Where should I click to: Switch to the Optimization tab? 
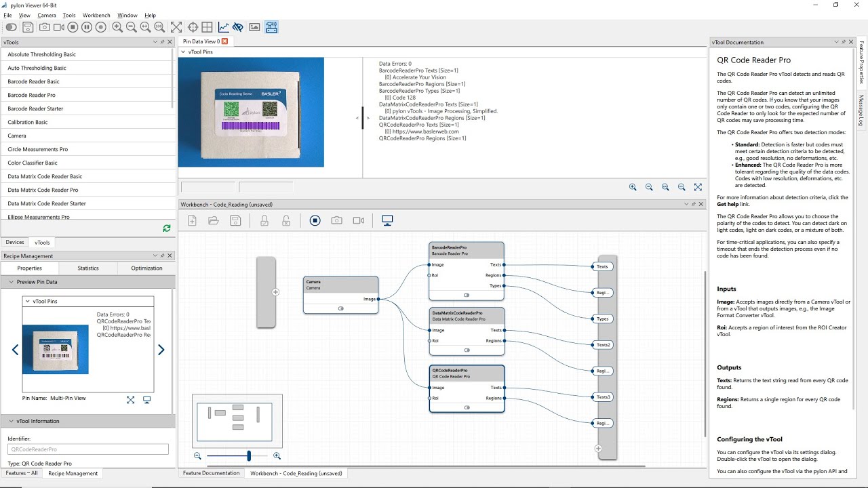tap(146, 268)
